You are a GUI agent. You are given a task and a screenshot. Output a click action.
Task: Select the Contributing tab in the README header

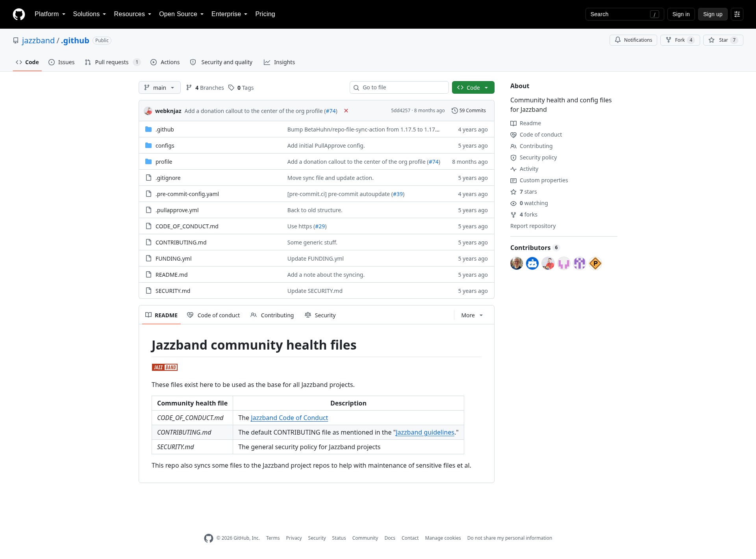[272, 315]
